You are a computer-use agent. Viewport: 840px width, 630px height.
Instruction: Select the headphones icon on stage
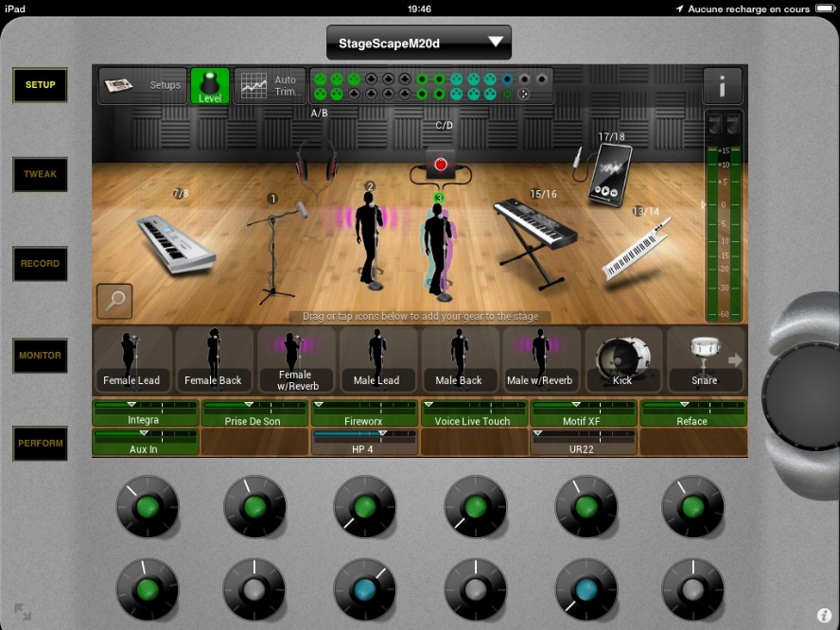tap(317, 161)
